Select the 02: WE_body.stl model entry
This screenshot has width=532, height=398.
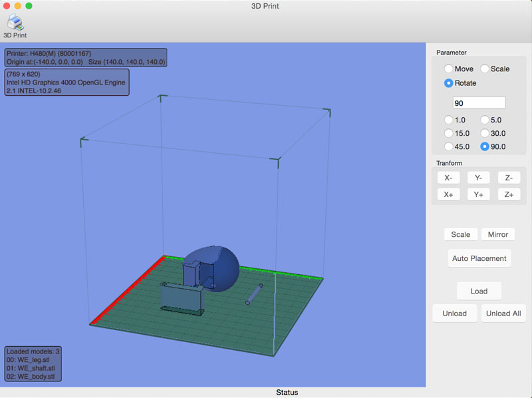coord(30,376)
